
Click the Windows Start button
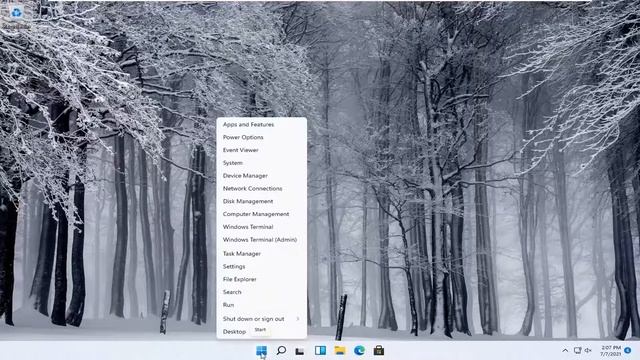pyautogui.click(x=261, y=350)
